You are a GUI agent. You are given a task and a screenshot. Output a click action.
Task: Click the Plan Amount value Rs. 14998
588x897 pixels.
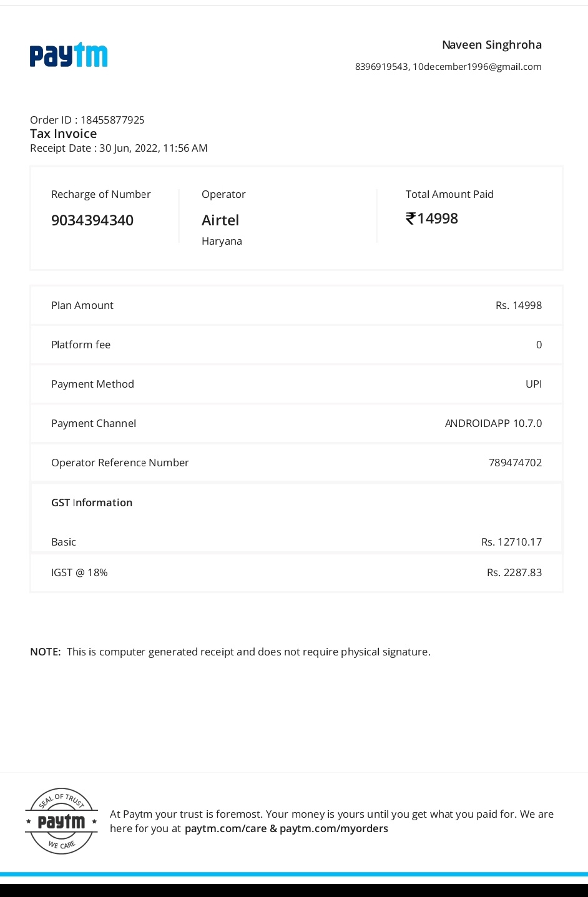pyautogui.click(x=518, y=305)
